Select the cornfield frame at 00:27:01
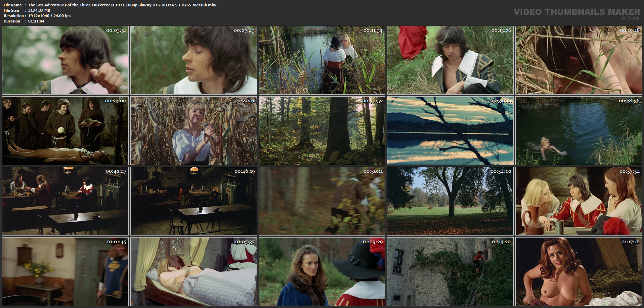This screenshot has height=308, width=644. (194, 131)
